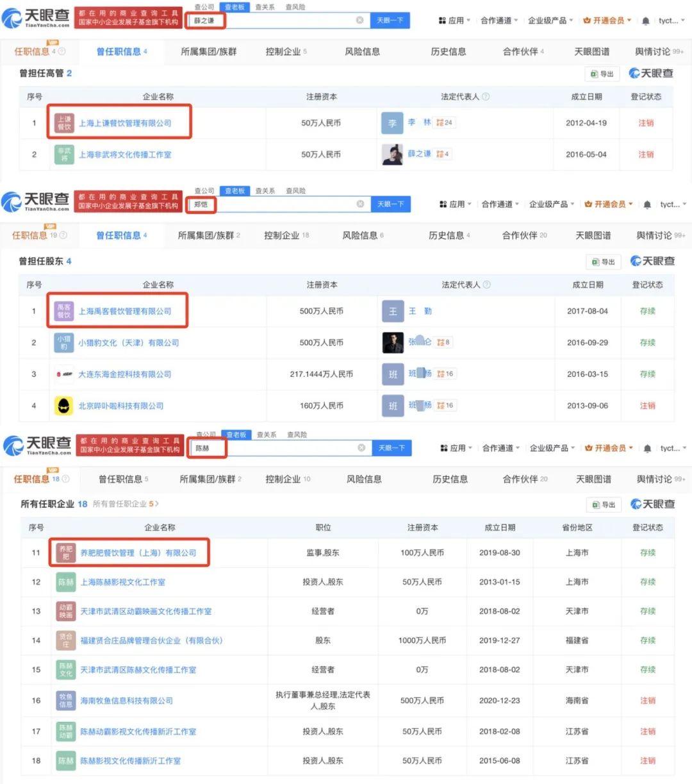692x784 pixels.
Task: Open notifications bell in the 陈赫 panel header
Action: [x=648, y=448]
